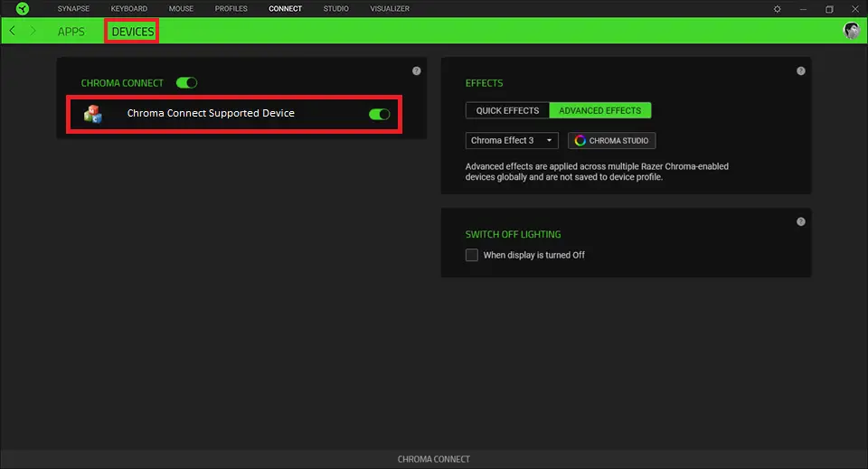This screenshot has width=868, height=469.
Task: Launch Chroma Studio
Action: click(x=612, y=140)
